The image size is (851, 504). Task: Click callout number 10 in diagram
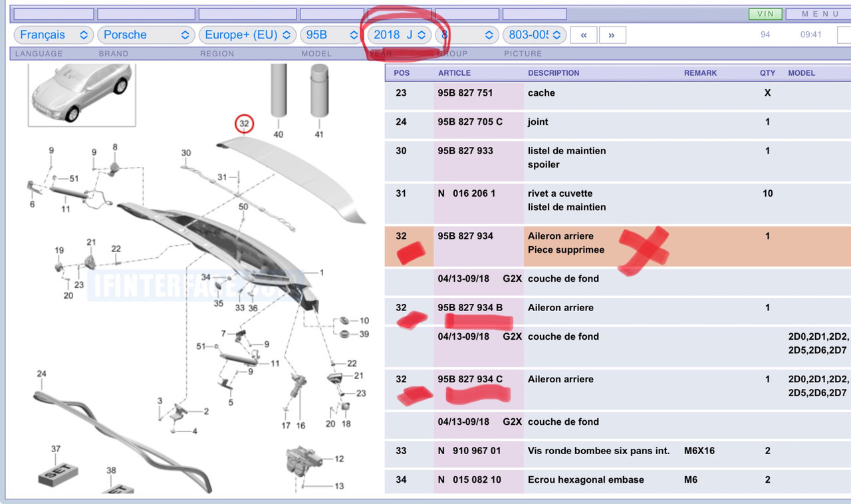pos(364,320)
